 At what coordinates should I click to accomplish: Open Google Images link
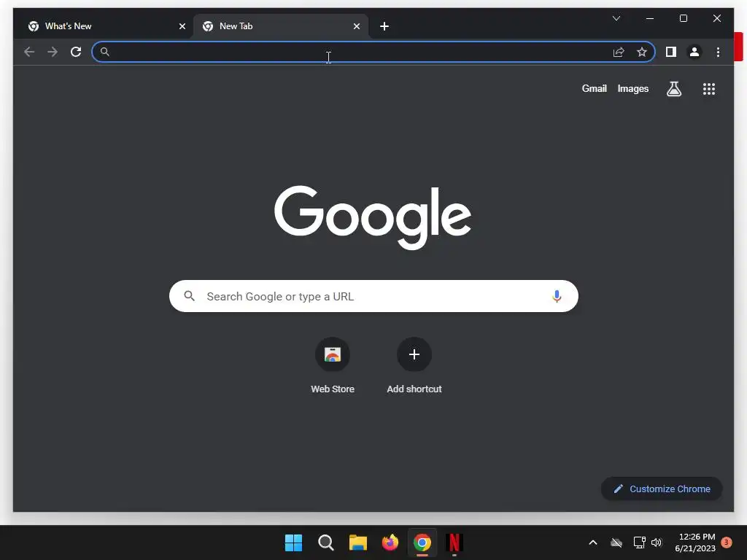(632, 88)
